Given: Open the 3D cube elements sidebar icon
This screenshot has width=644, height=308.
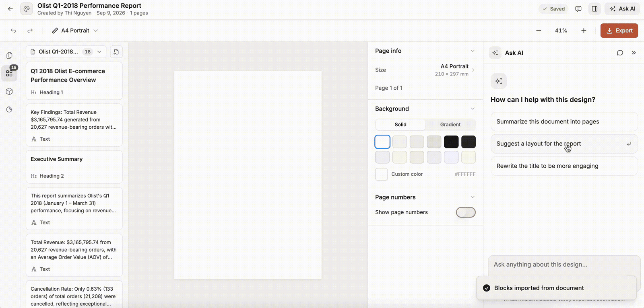Looking at the screenshot, I should pyautogui.click(x=9, y=92).
